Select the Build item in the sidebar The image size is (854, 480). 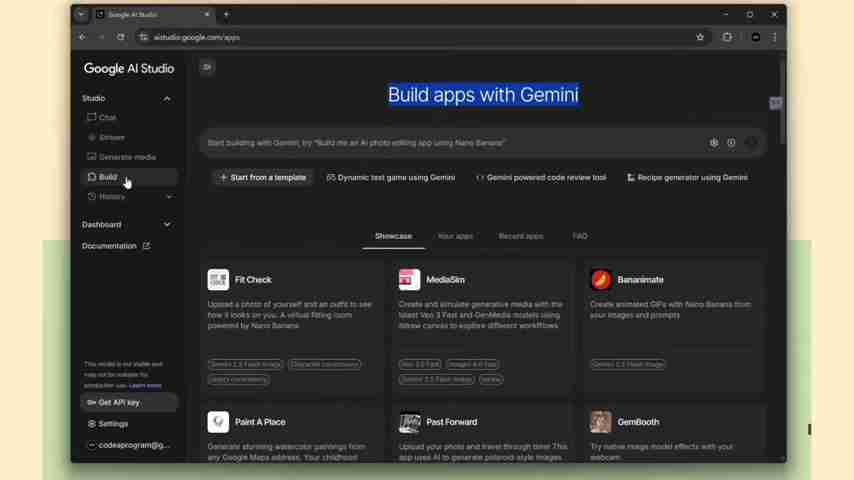[x=129, y=177]
